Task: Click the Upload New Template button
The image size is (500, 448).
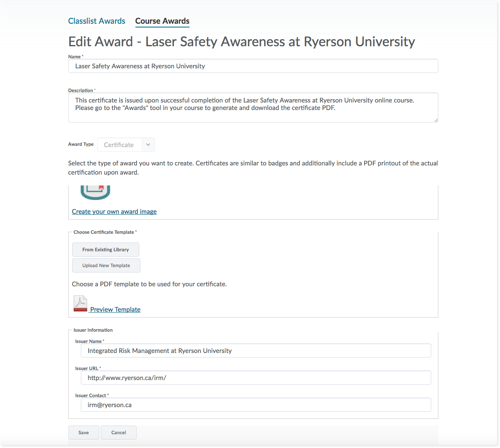Action: [x=106, y=265]
